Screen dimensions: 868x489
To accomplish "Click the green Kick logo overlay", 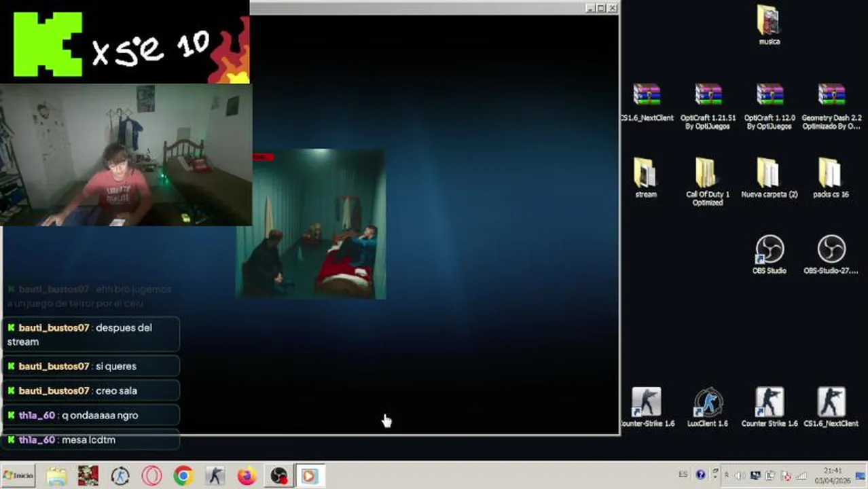I will 48,44.
